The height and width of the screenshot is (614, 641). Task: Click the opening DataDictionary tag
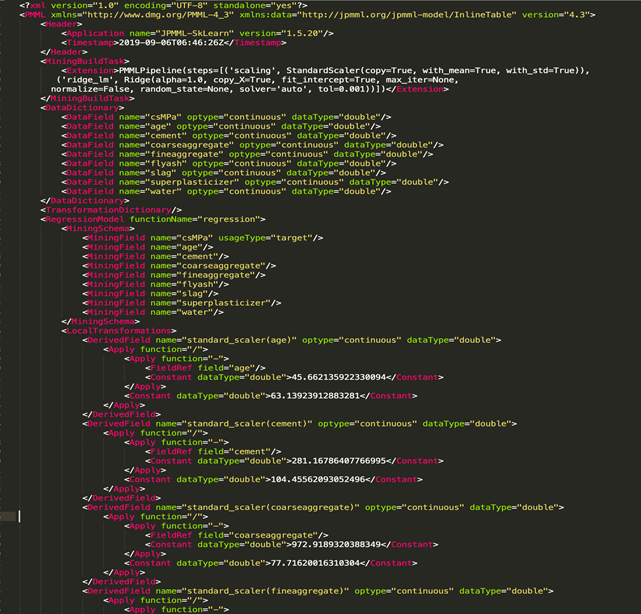coord(82,108)
